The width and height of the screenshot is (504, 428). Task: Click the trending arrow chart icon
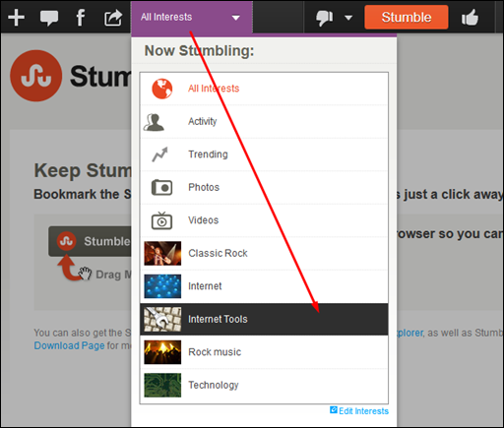coord(159,154)
